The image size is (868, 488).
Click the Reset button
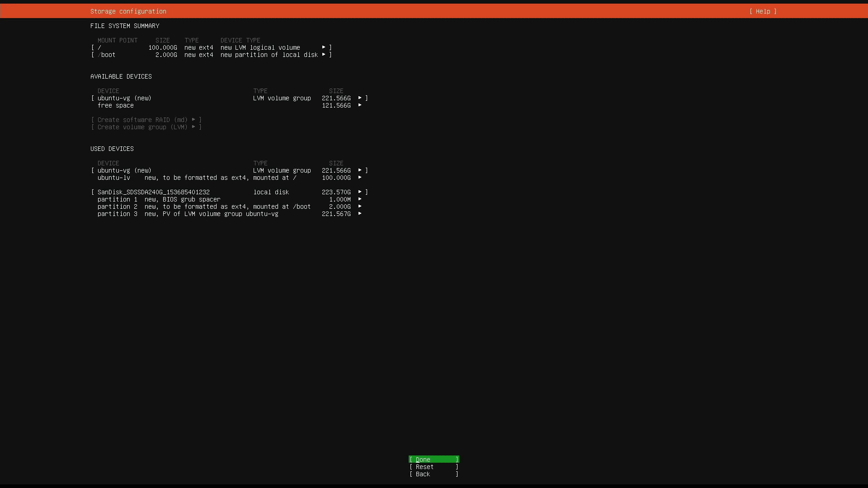[433, 467]
